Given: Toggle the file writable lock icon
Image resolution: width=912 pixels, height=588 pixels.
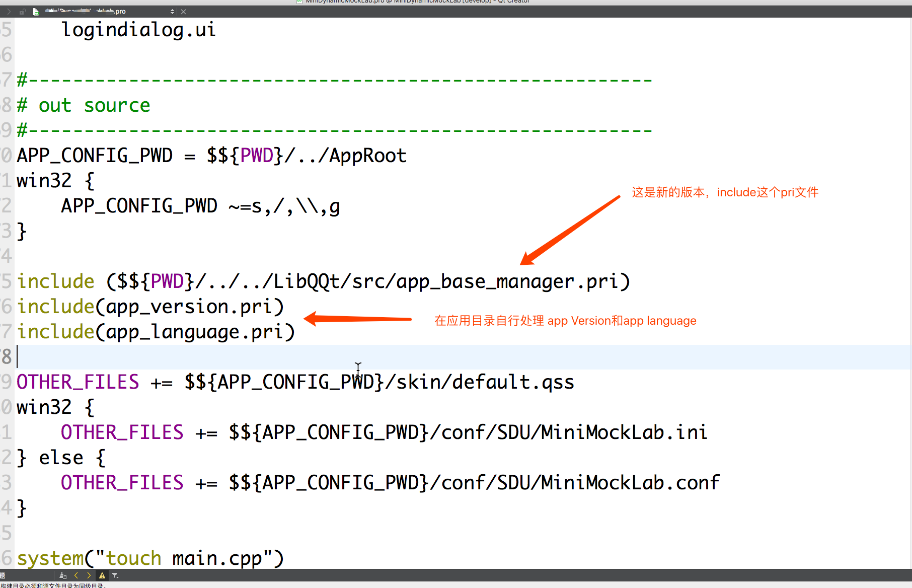Looking at the screenshot, I should (22, 12).
